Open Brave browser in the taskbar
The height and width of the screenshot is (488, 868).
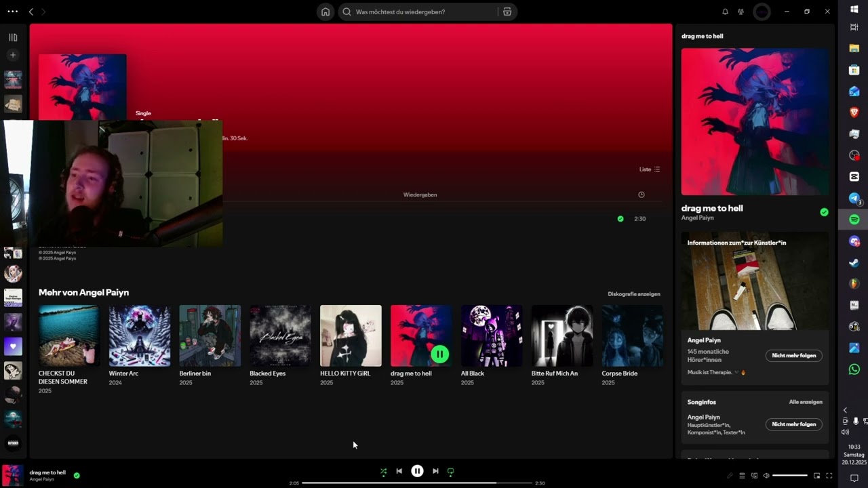[x=854, y=113]
